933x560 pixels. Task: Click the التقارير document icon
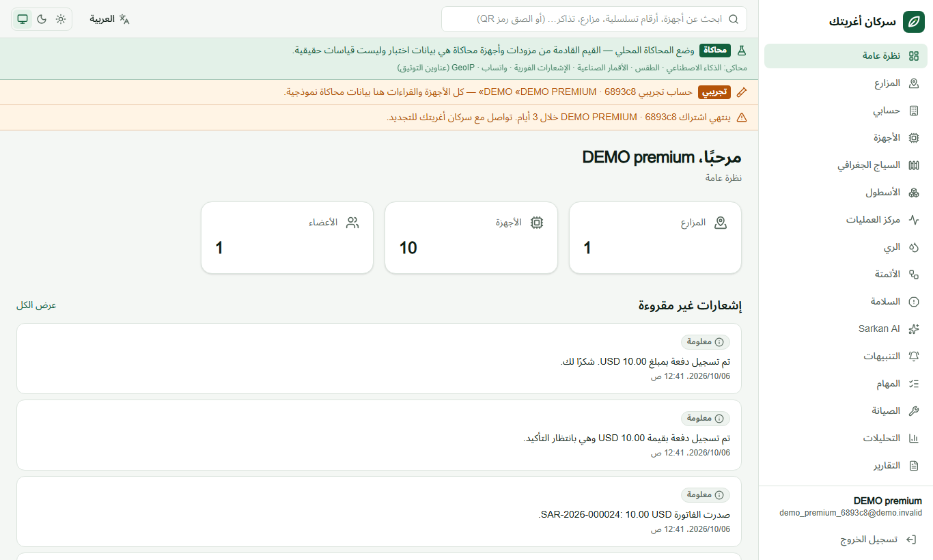pyautogui.click(x=914, y=466)
